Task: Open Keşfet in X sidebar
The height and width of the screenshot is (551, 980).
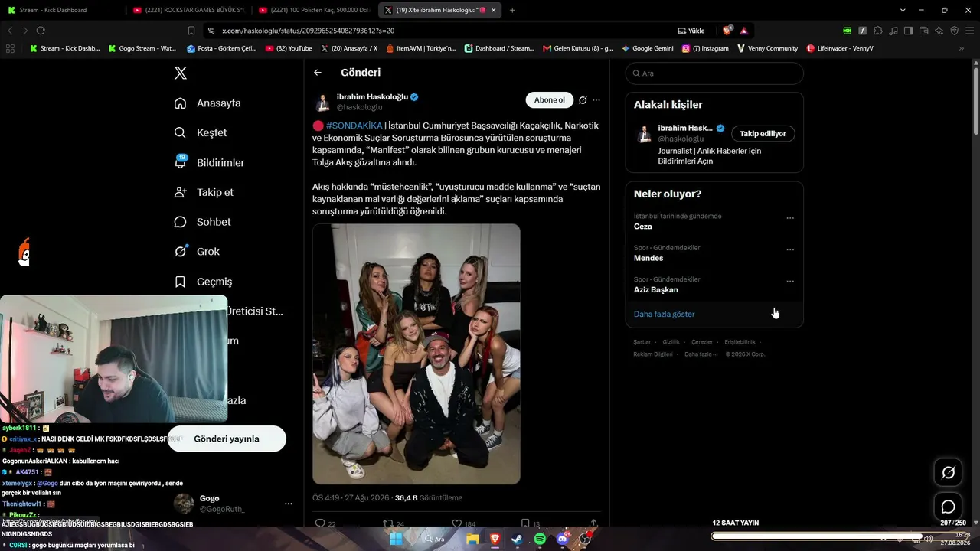Action: (201, 132)
